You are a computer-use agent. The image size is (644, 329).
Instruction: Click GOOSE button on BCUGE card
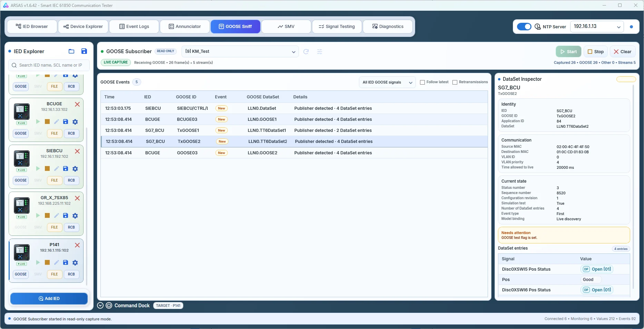coord(21,134)
